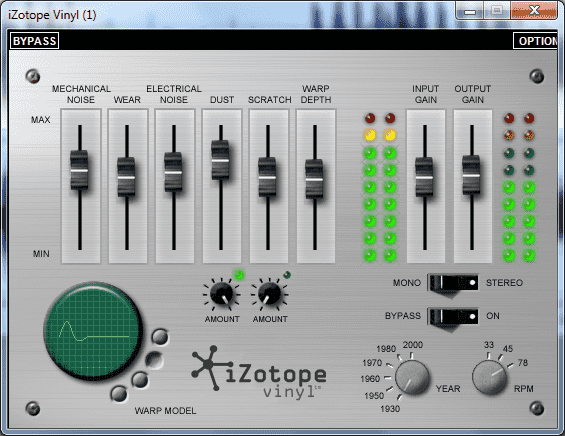Select 33 RPM label

click(489, 345)
